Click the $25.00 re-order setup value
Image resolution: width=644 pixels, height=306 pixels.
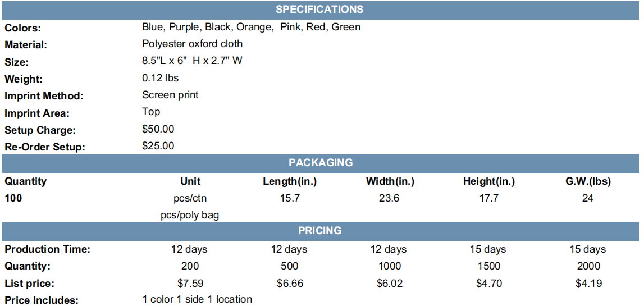click(158, 146)
